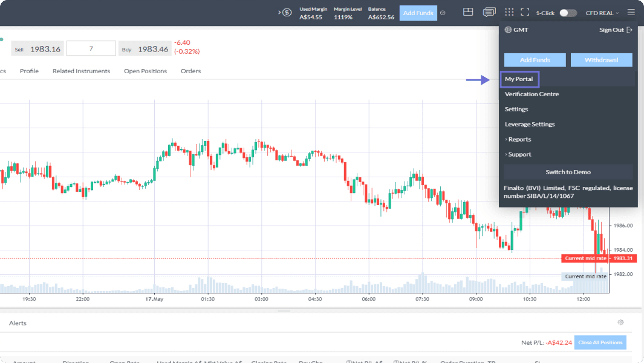Click the red Current mid rate 1983.31 label
This screenshot has width=644, height=363.
coord(599,258)
